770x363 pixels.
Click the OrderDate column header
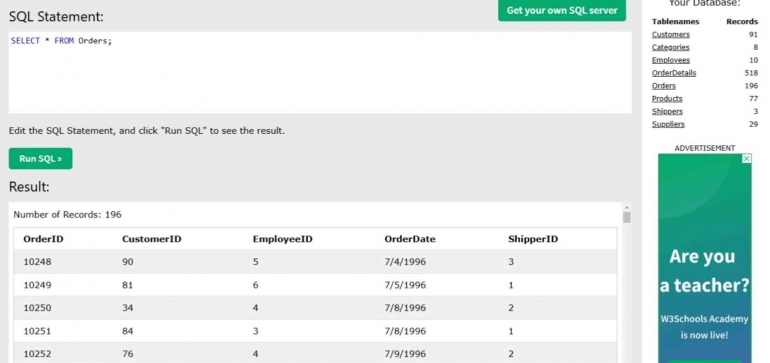pyautogui.click(x=410, y=239)
